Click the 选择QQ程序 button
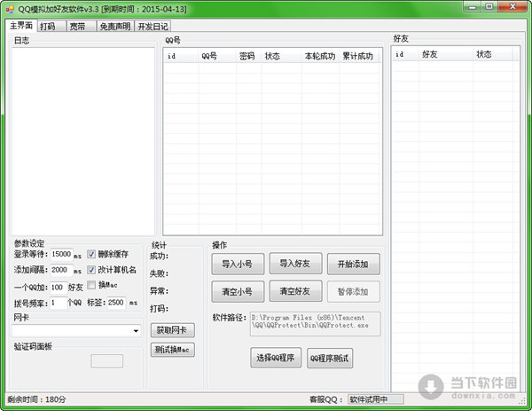 (276, 358)
